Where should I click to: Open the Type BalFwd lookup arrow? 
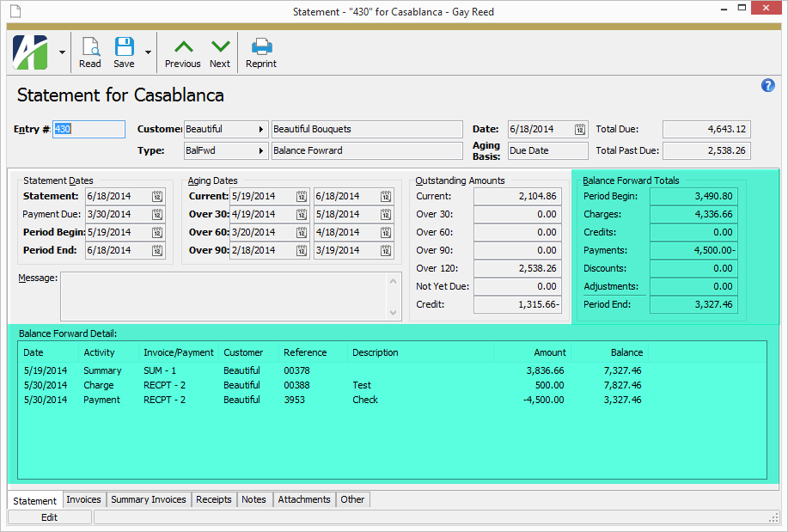[x=260, y=151]
